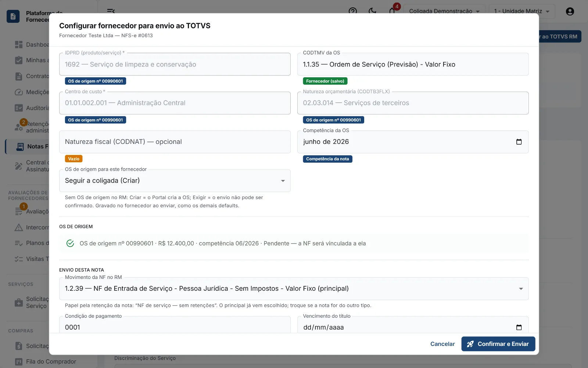Open the OS de origem para este fornecedor dropdown
The image size is (588, 368).
pyautogui.click(x=175, y=181)
